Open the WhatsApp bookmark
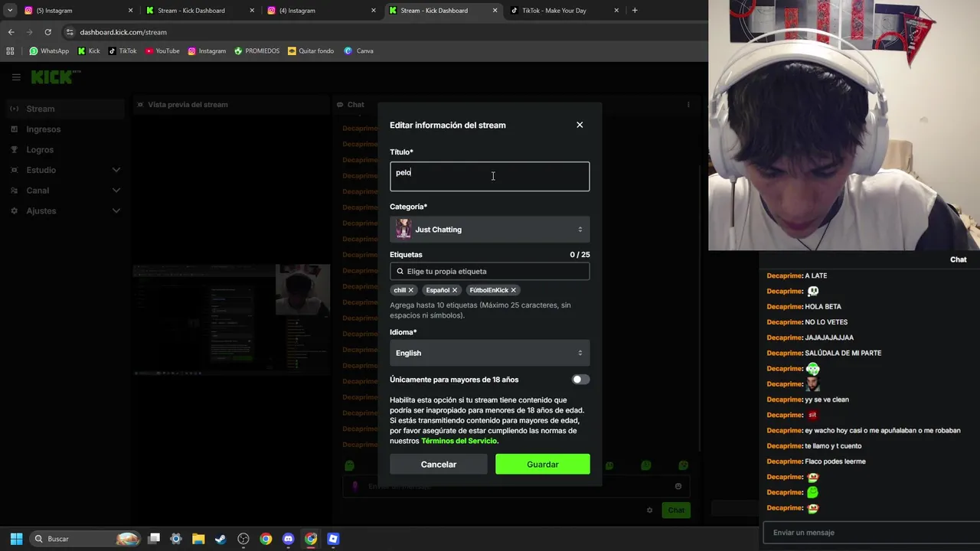This screenshot has height=551, width=980. point(49,51)
